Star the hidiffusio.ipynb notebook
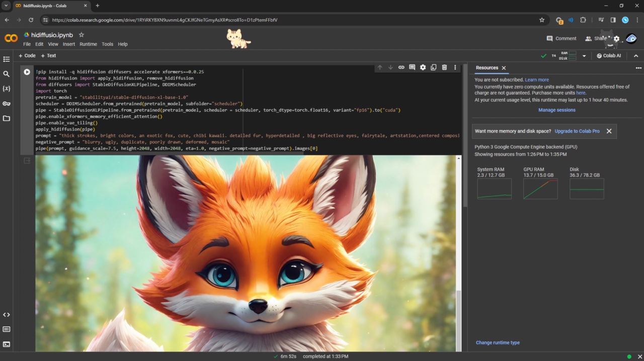 [82, 35]
